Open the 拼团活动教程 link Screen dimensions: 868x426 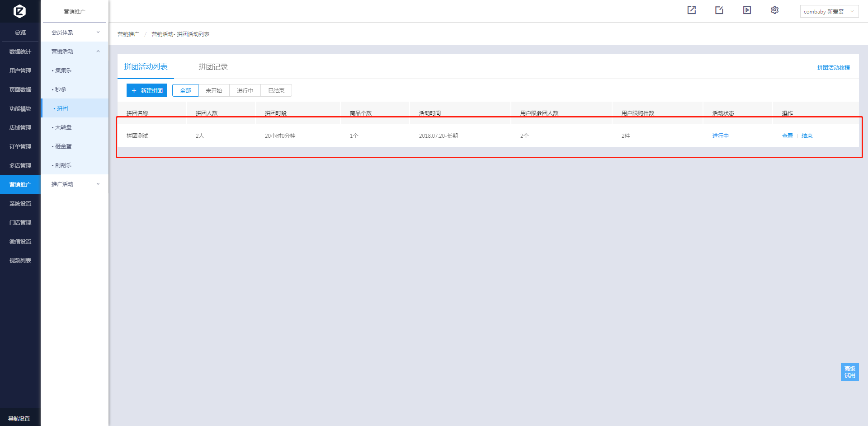pos(833,68)
